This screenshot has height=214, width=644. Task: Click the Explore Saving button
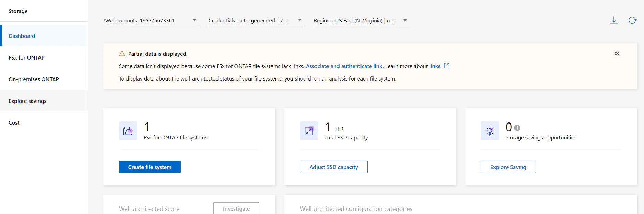click(x=508, y=167)
